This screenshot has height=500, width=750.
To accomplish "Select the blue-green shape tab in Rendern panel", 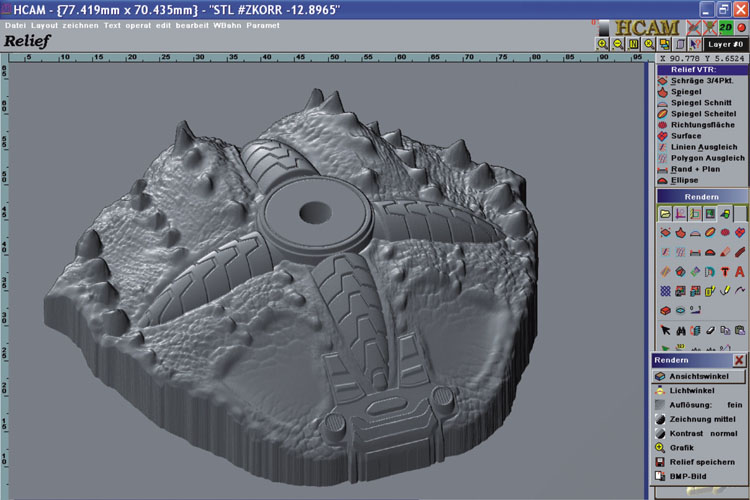I will pyautogui.click(x=726, y=213).
